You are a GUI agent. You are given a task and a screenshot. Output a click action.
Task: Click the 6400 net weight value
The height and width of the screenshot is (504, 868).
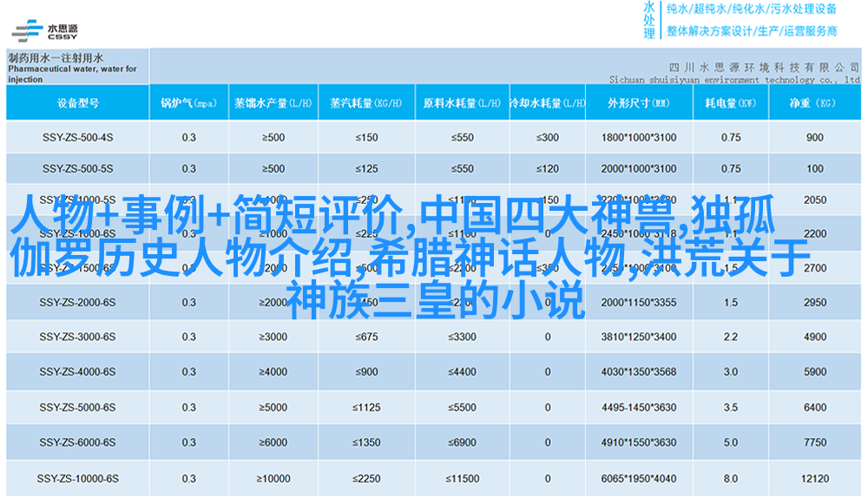point(815,407)
